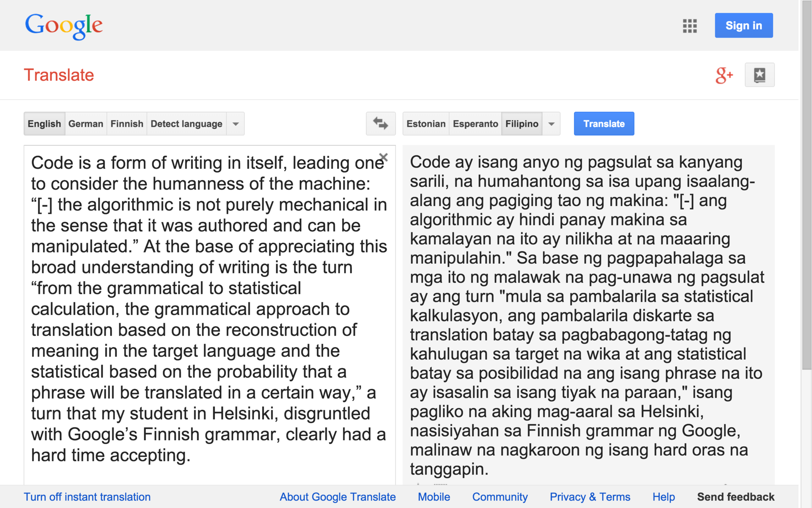Click the Google logo
The height and width of the screenshot is (508, 812).
64,26
